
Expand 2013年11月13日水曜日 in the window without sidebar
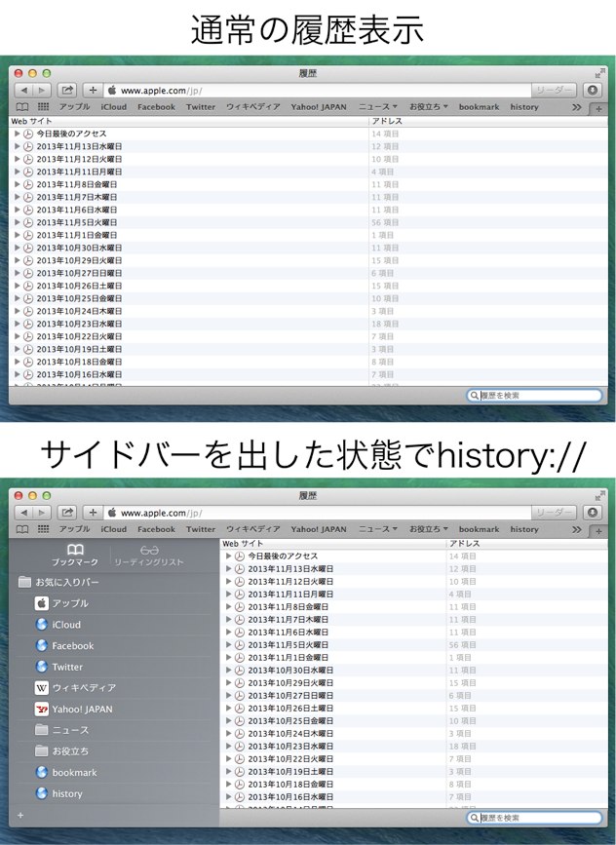[17, 146]
